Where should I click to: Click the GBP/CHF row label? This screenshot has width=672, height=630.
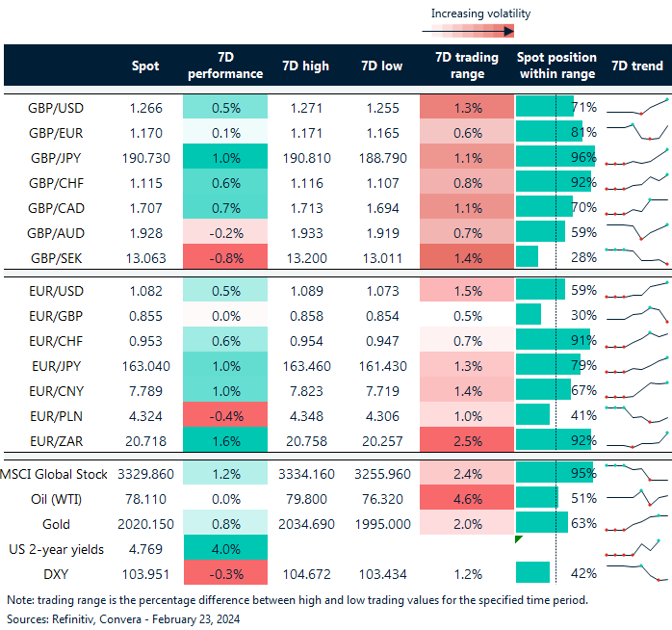[x=56, y=183]
